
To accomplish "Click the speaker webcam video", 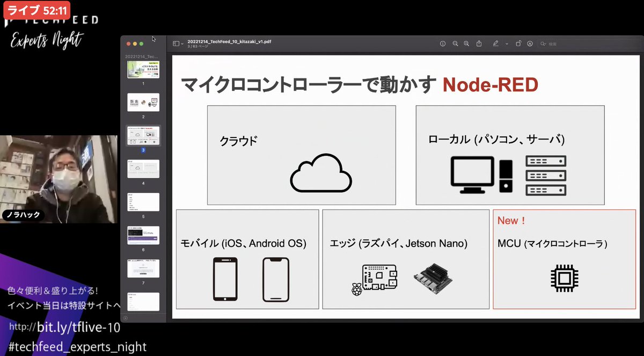I will pos(58,179).
